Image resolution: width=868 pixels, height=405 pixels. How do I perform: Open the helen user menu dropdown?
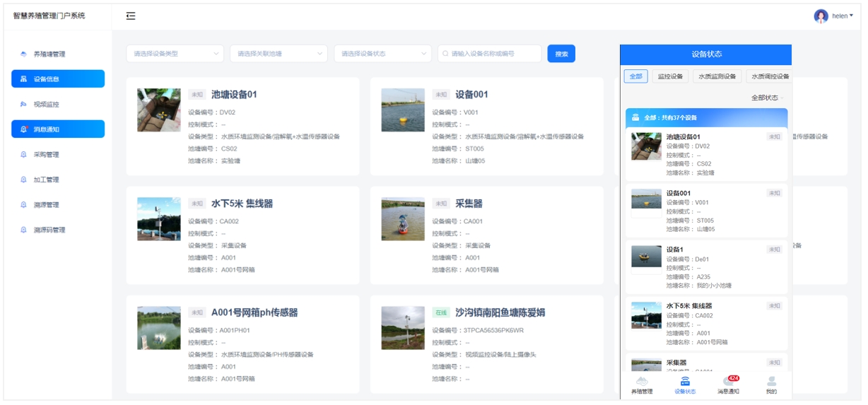point(843,16)
